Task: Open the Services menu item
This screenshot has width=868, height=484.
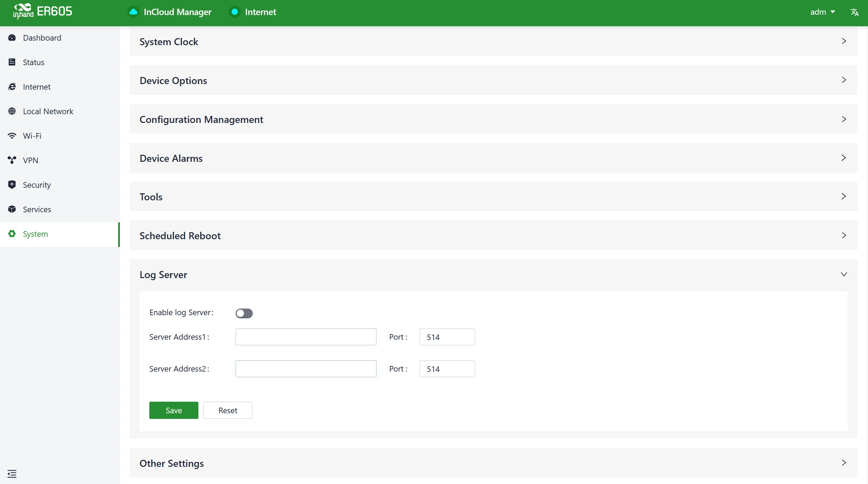Action: point(60,209)
